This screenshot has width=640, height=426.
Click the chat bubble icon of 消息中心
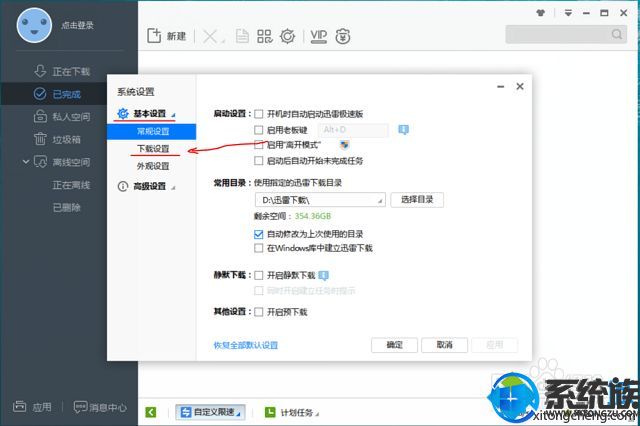tap(80, 406)
